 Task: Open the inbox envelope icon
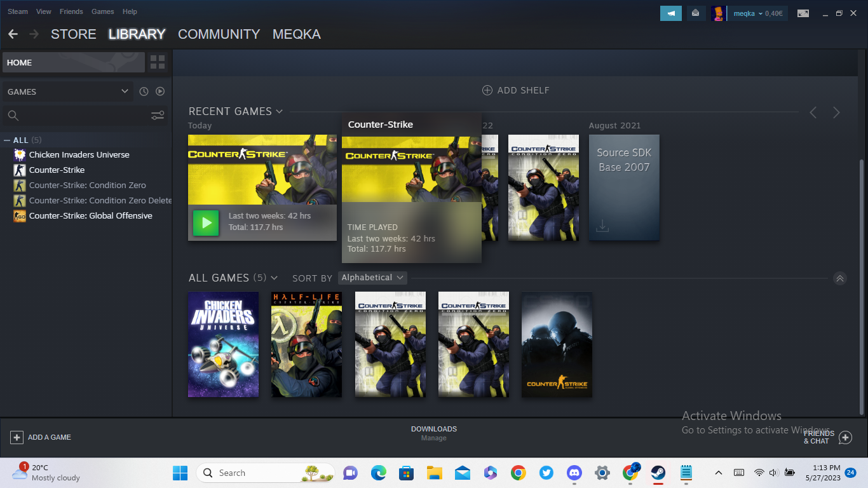696,13
